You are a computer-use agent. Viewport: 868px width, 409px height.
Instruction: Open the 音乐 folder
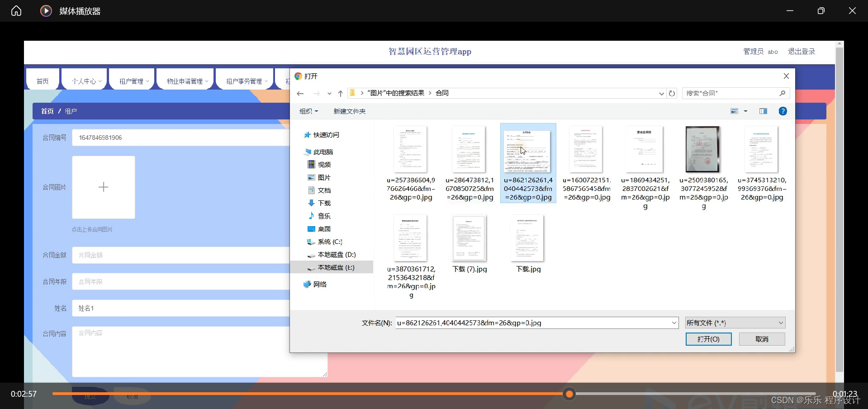pos(319,216)
